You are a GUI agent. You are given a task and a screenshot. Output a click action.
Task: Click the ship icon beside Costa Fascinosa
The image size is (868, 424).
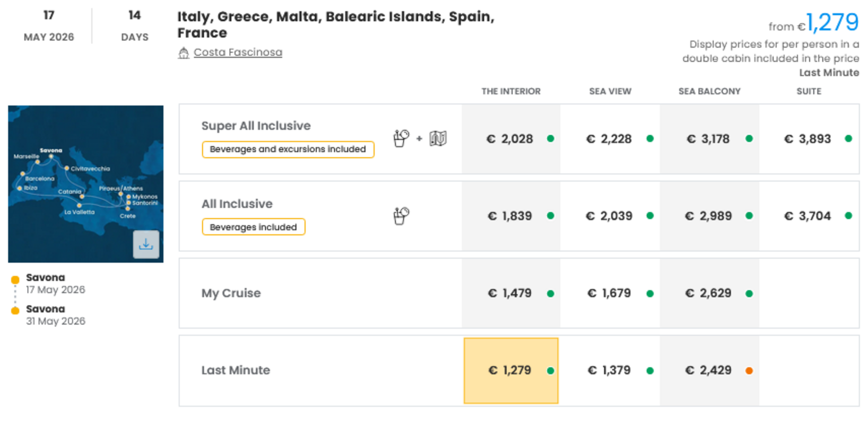pos(184,53)
